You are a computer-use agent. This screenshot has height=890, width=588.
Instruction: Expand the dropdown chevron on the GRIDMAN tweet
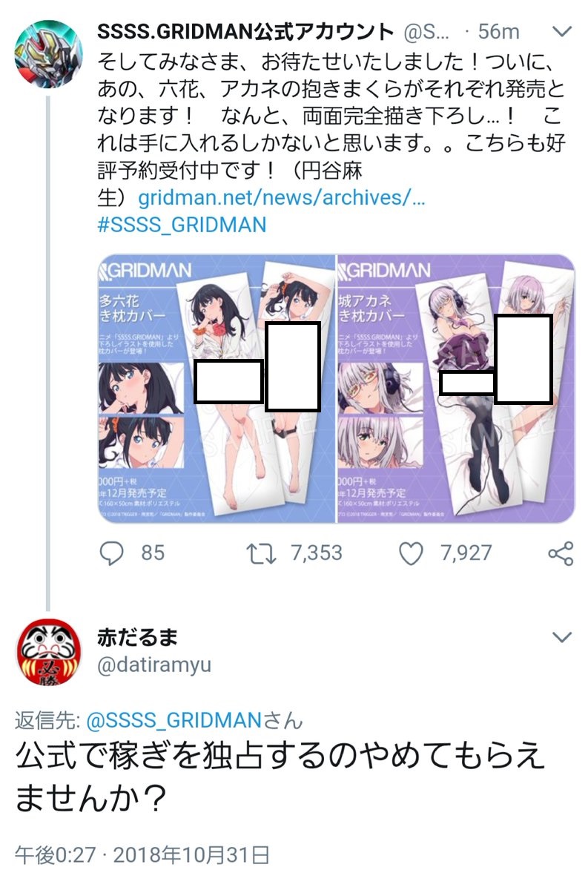564,32
